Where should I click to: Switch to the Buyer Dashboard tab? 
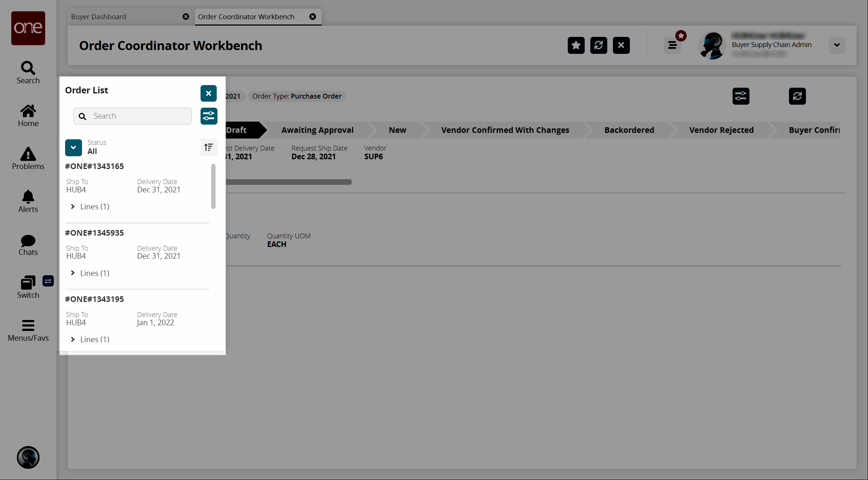click(x=99, y=17)
